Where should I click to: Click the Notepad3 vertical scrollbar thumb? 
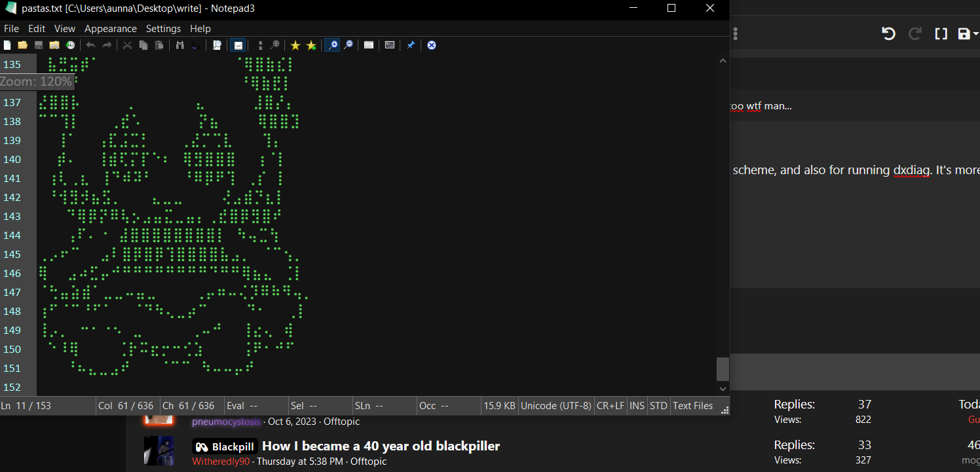723,369
